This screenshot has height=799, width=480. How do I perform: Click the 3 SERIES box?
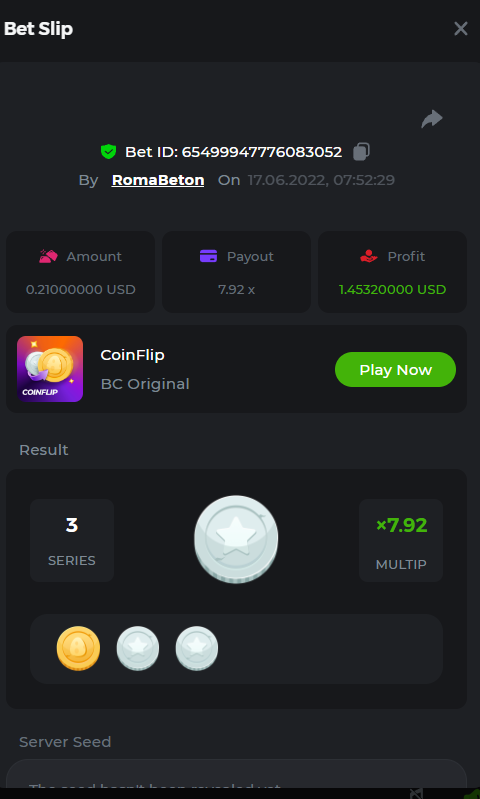(72, 540)
